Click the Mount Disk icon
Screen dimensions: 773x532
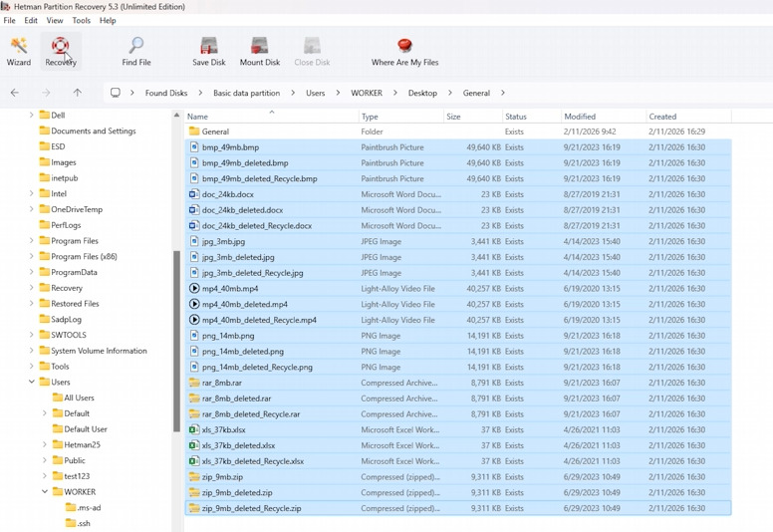(260, 46)
